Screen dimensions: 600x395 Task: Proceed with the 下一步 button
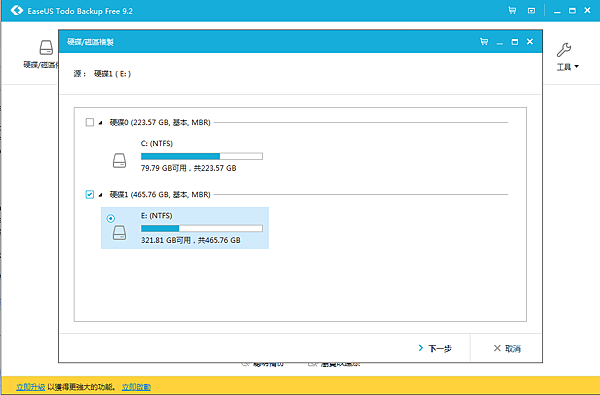pyautogui.click(x=435, y=348)
